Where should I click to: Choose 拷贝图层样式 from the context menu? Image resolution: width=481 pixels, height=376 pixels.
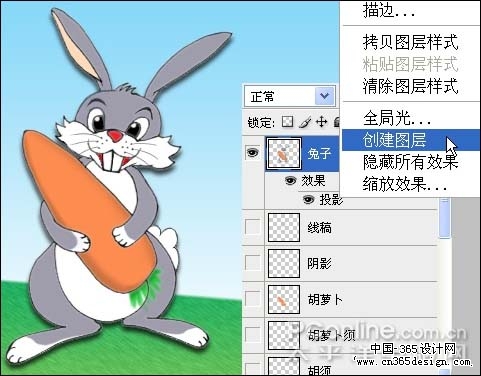[411, 43]
